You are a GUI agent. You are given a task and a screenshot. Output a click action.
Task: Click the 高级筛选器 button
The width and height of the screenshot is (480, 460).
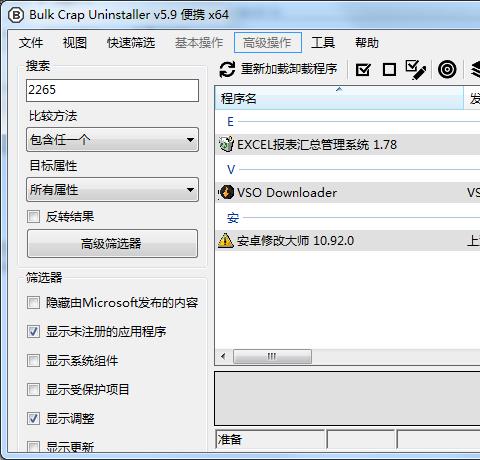[x=112, y=243]
